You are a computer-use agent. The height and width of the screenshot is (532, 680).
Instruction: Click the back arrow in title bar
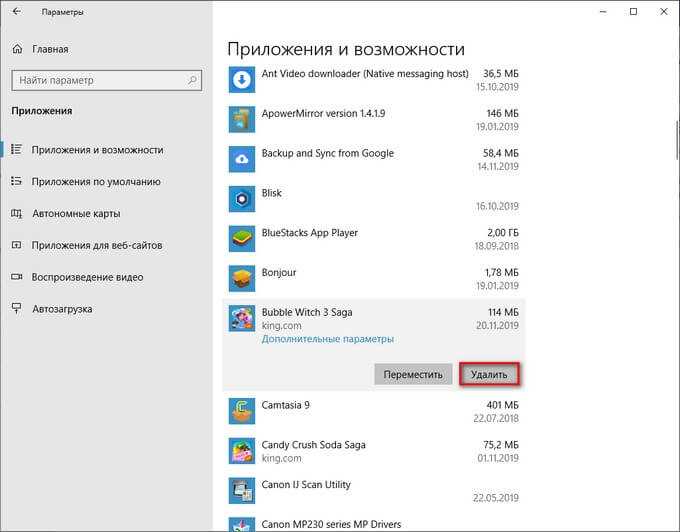coord(17,12)
